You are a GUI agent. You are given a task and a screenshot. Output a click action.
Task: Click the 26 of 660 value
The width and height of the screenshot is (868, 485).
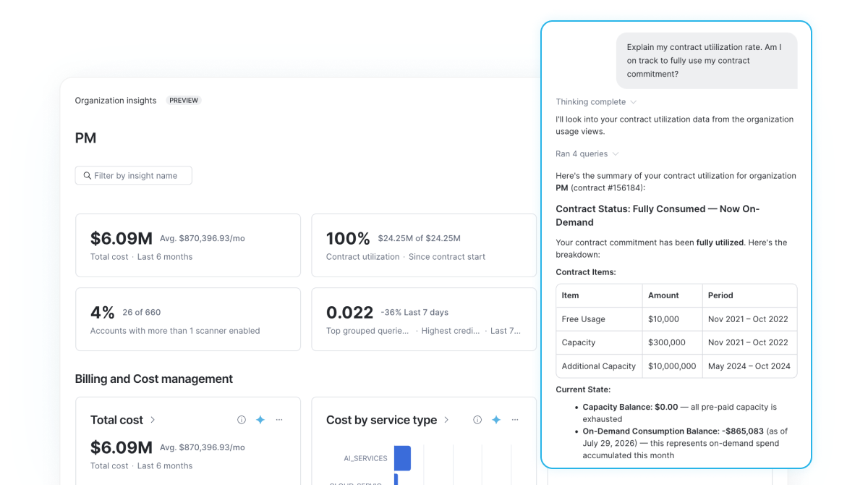tap(142, 313)
